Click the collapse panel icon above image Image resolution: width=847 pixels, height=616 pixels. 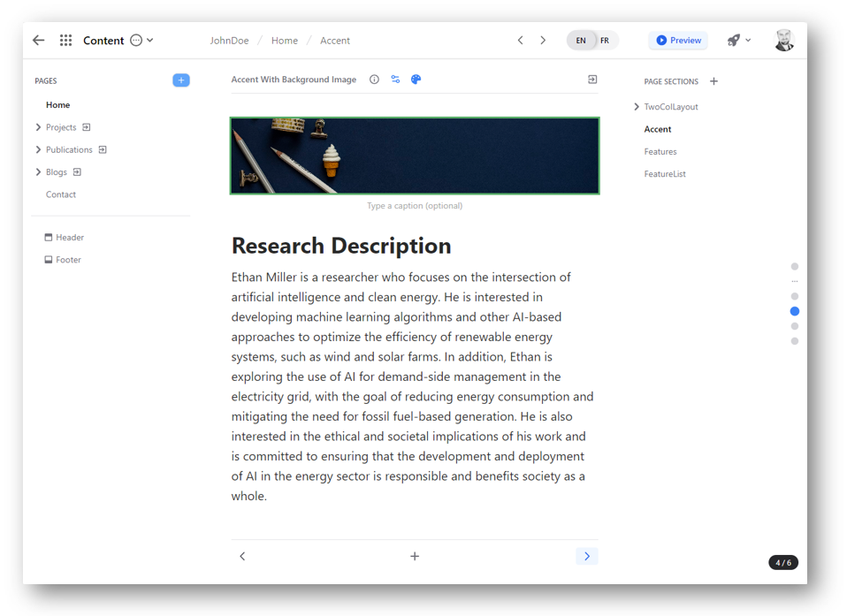[x=592, y=80]
